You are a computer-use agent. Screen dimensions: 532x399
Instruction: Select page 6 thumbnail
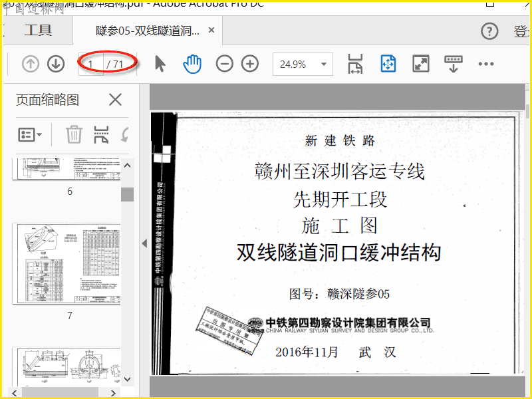pos(66,169)
